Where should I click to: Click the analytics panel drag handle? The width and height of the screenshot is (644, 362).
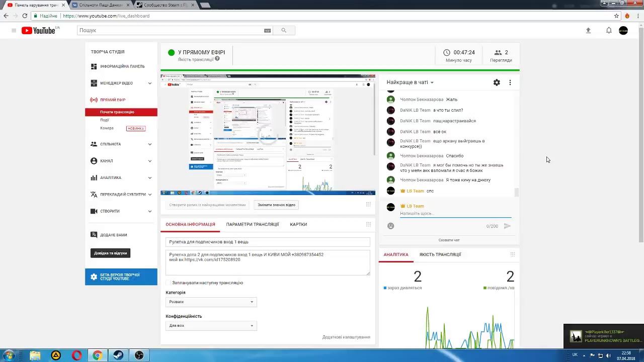(513, 254)
